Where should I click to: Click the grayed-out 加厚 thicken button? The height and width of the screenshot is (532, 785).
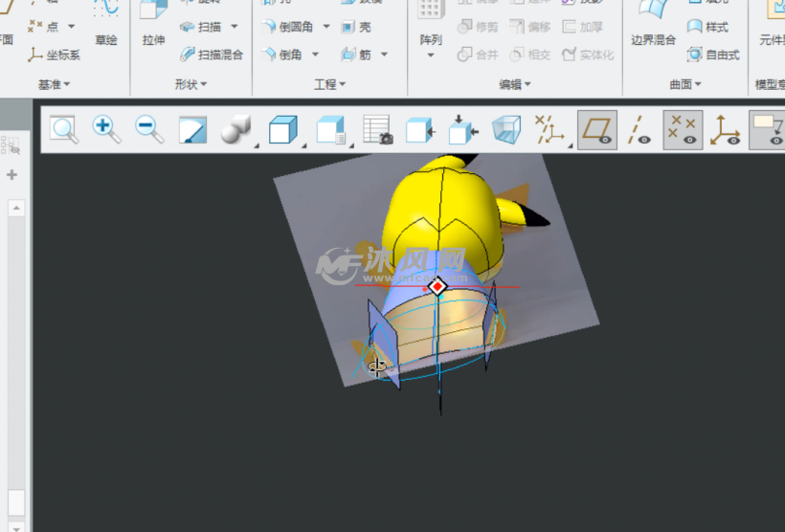tap(582, 27)
